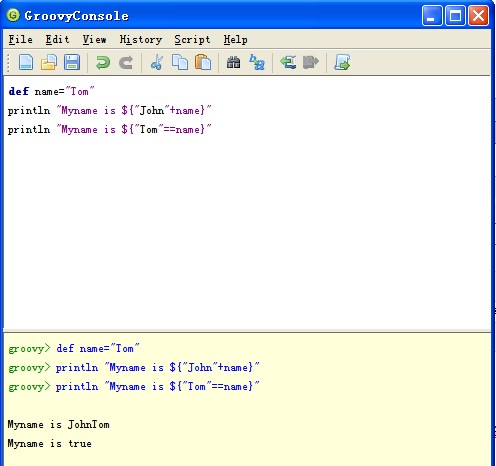Screen dimensions: 496x466
Task: Click result 'Myname is true'
Action: coord(49,444)
